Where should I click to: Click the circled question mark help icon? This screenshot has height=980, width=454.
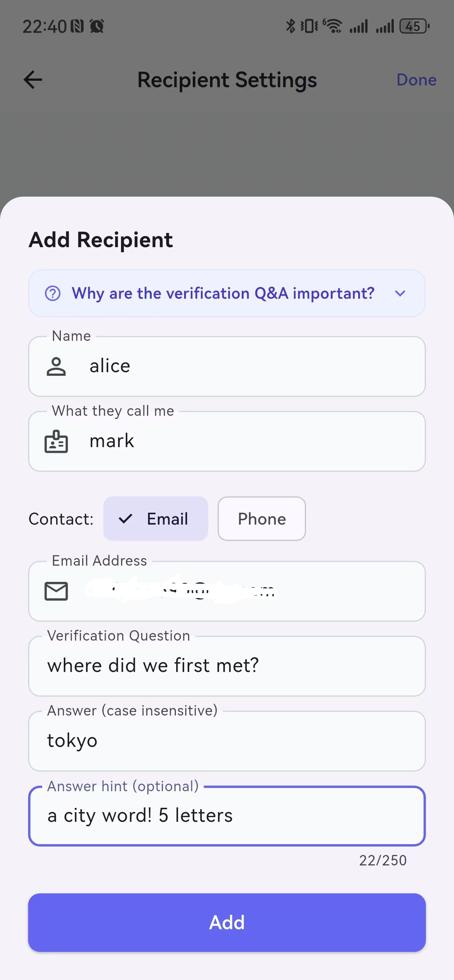click(53, 293)
